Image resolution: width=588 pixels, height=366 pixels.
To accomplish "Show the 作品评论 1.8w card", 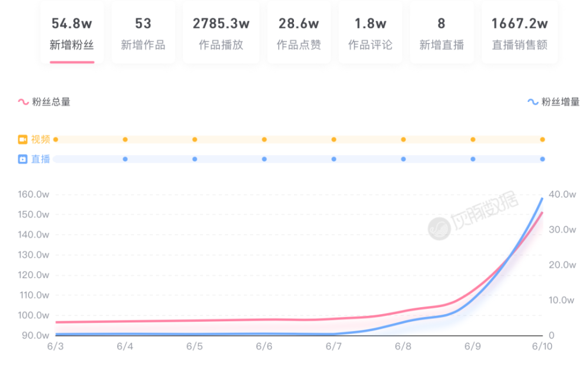I will (370, 34).
